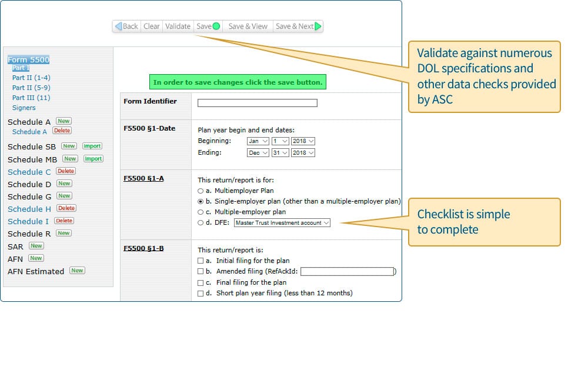Viewport: 588px width, 373px height.
Task: Open Form 5500 in sidebar
Action: pos(28,59)
